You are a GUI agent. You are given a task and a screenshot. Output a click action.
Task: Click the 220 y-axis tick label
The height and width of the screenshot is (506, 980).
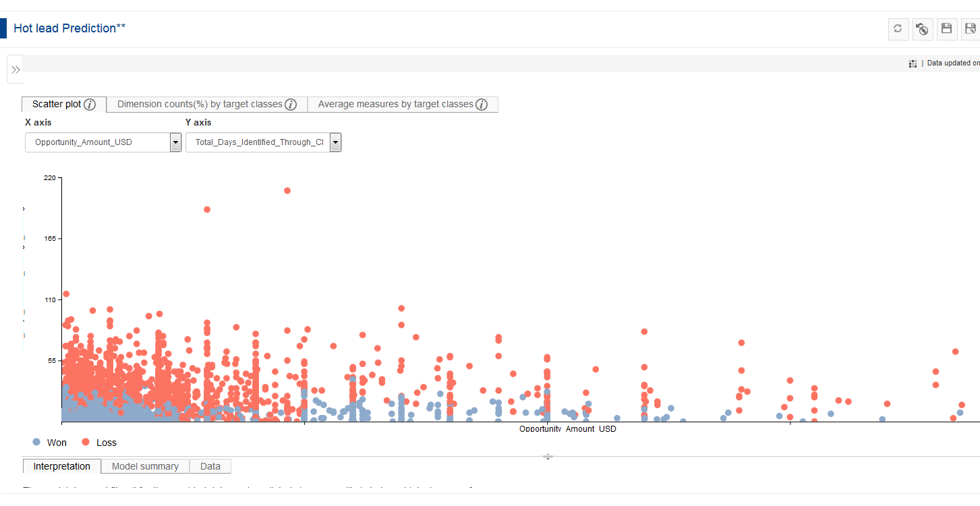[x=50, y=177]
